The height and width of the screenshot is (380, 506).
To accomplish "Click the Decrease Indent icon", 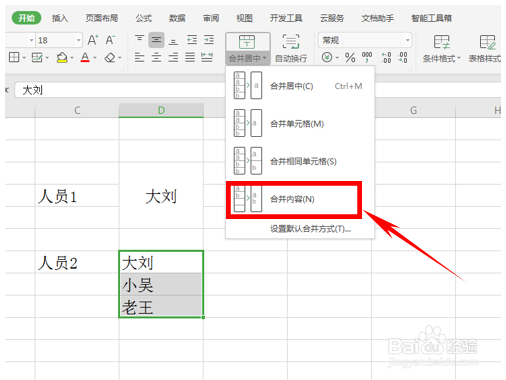I will pyautogui.click(x=192, y=40).
